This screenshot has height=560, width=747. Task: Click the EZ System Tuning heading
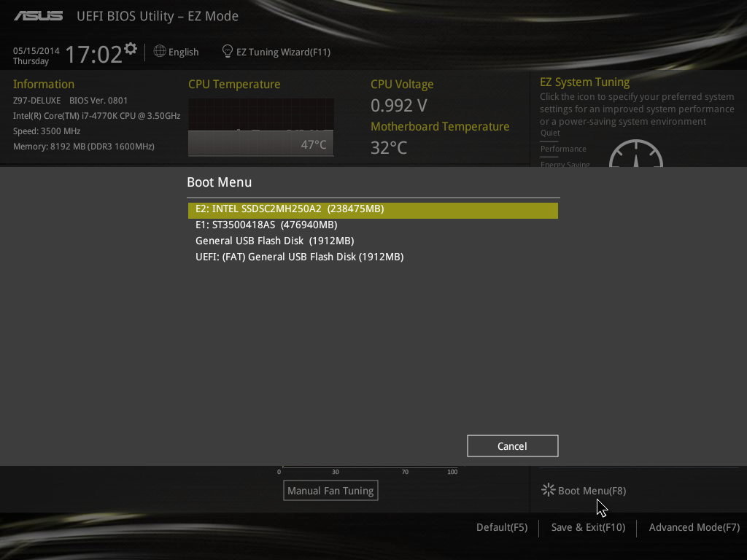coord(584,82)
